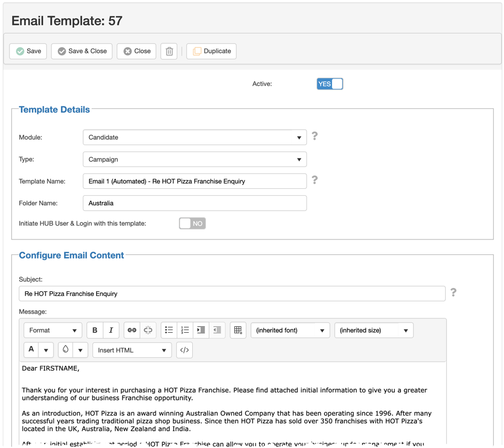Image resolution: width=504 pixels, height=448 pixels.
Task: Click into the Folder Name field
Action: tap(195, 203)
